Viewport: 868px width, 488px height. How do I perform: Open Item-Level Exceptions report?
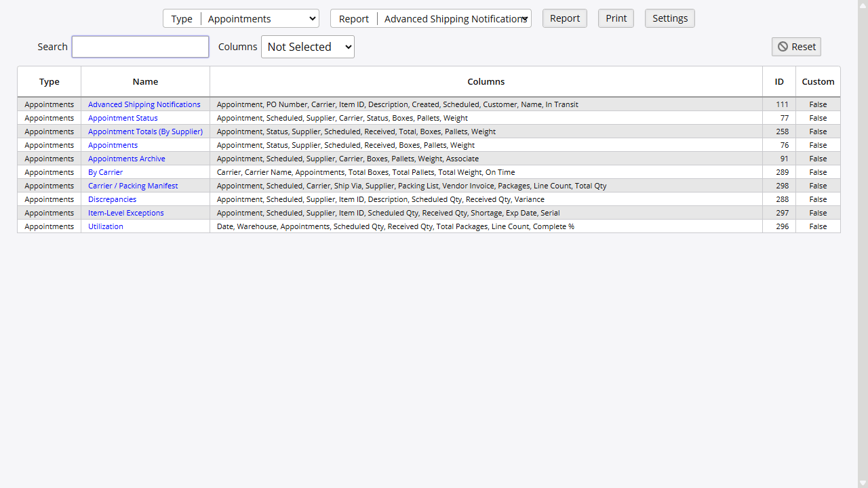click(x=126, y=213)
